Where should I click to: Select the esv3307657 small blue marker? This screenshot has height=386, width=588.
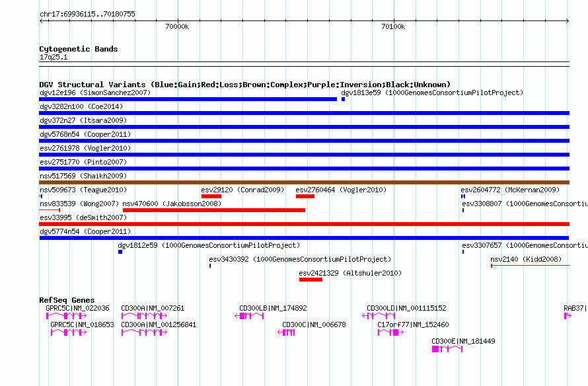point(463,252)
